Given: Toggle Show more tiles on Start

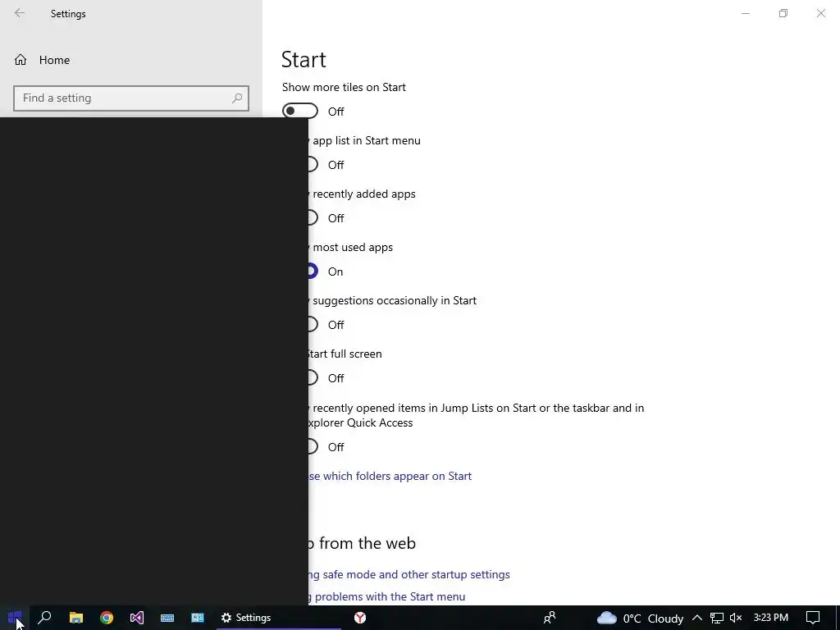Looking at the screenshot, I should (x=300, y=111).
